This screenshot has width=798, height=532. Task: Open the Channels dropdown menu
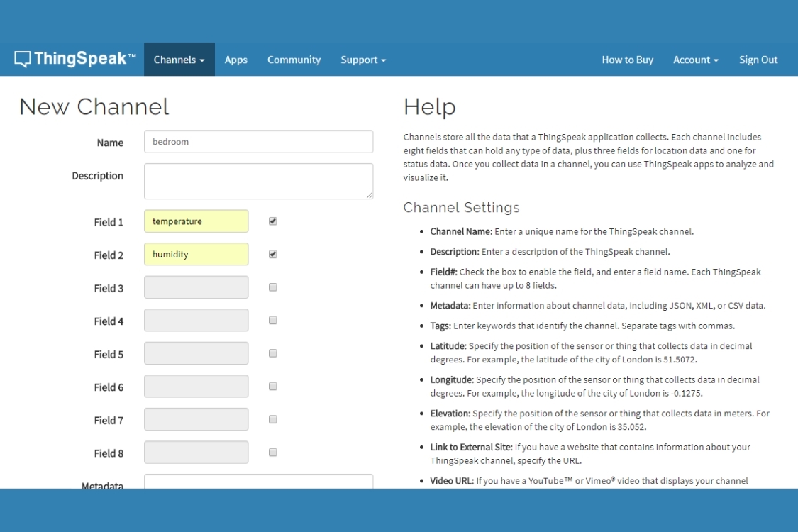(x=179, y=60)
